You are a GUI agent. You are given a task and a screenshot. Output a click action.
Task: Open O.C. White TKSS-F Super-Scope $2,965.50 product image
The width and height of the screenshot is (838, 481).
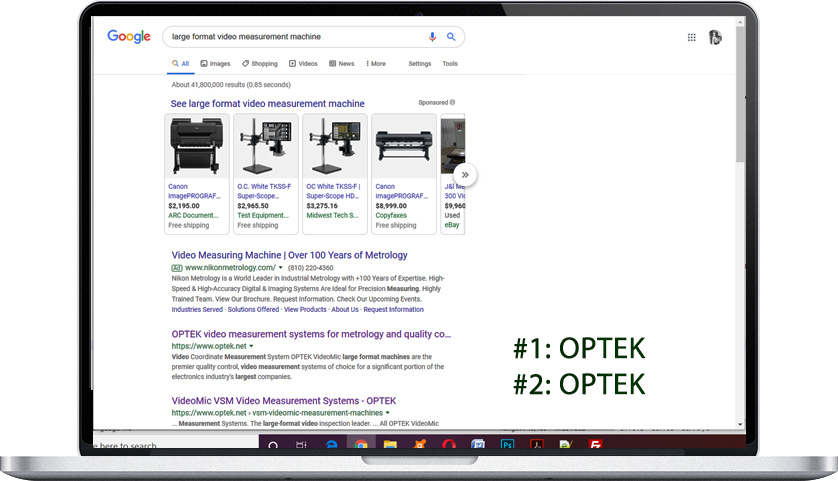[266, 146]
